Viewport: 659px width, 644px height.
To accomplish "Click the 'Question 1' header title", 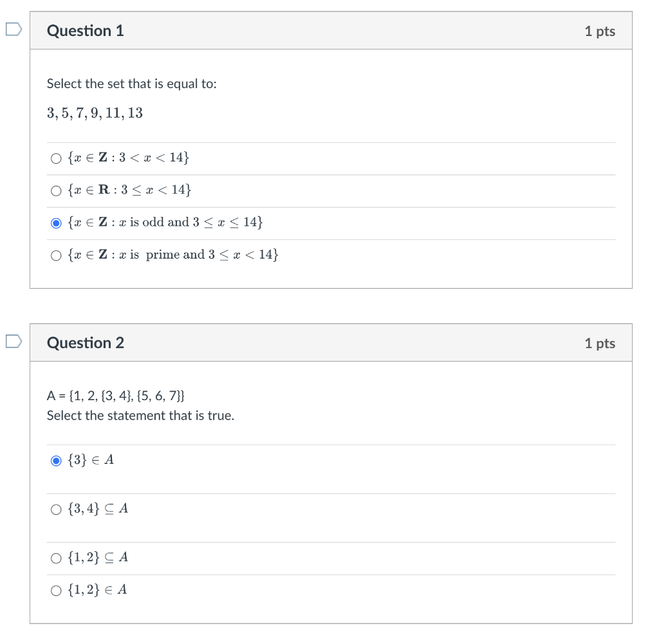I will [x=86, y=31].
